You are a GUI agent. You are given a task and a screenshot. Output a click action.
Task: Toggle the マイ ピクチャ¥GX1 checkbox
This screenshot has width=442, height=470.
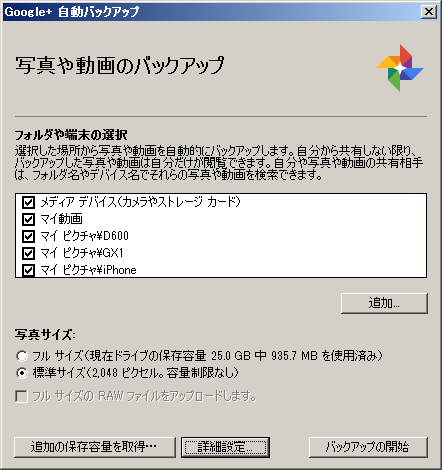(x=28, y=253)
